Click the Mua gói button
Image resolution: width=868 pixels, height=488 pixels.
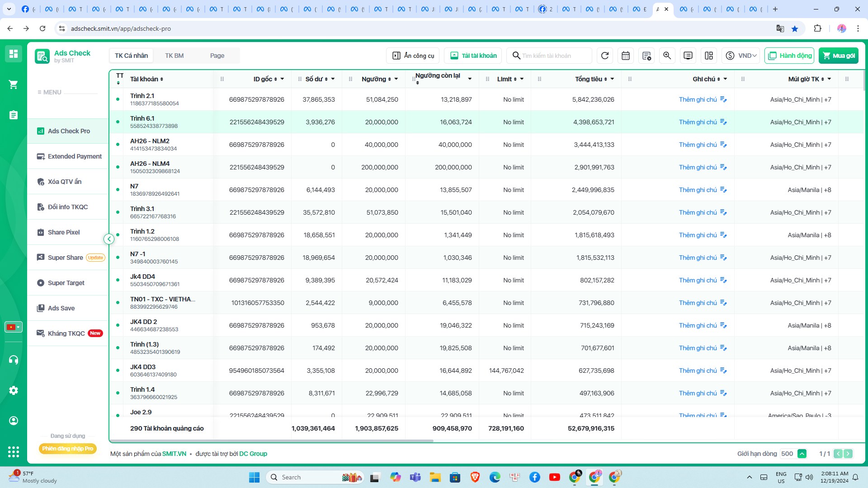839,56
